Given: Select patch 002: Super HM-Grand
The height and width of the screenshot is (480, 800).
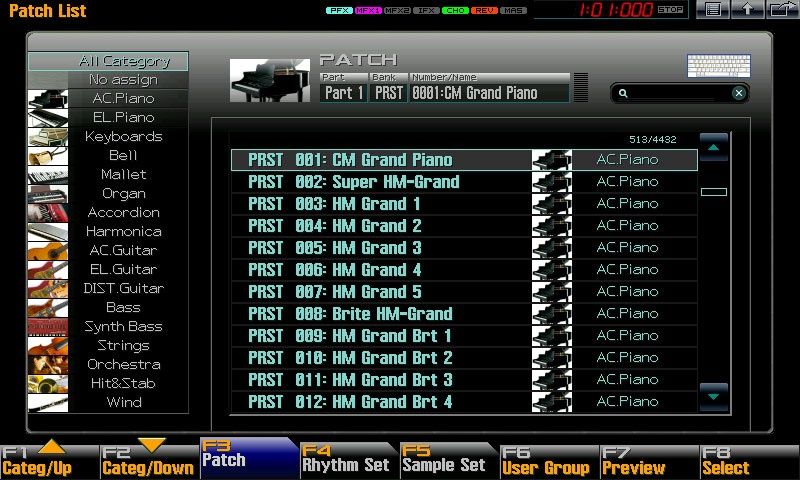Looking at the screenshot, I should pyautogui.click(x=464, y=182).
